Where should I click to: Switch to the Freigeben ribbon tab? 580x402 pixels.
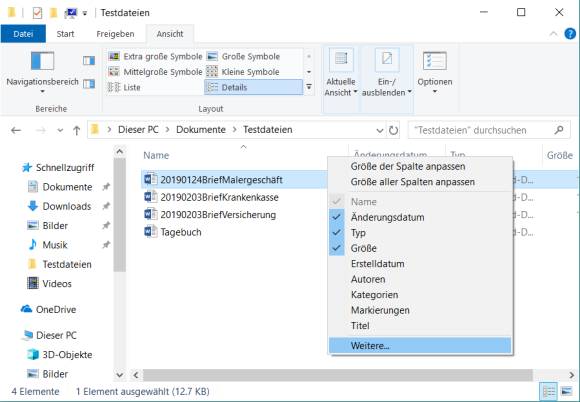click(115, 34)
